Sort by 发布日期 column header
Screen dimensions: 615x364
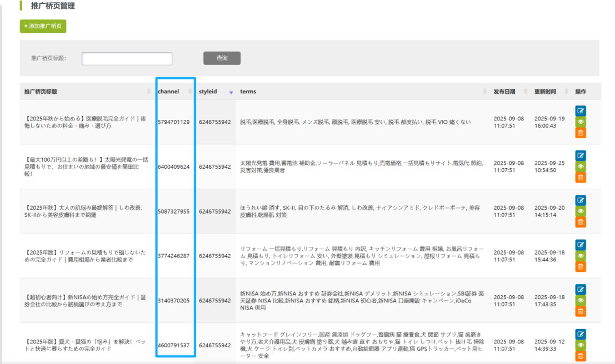(504, 92)
